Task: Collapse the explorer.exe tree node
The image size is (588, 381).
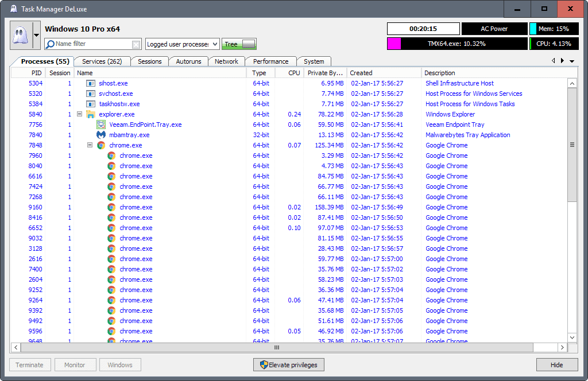Action: click(79, 114)
